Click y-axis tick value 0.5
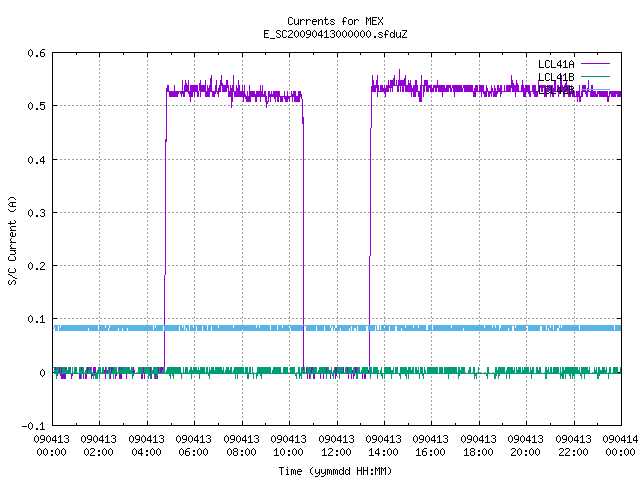 point(36,106)
